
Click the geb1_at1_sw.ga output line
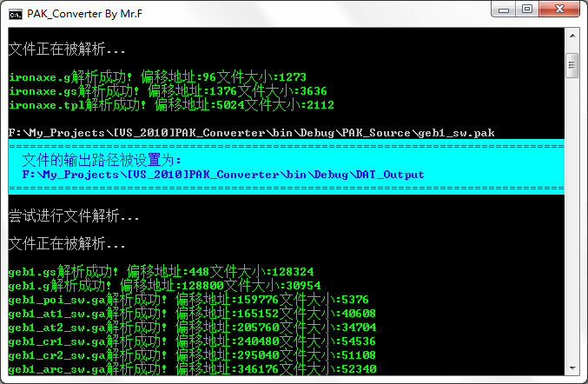[x=192, y=313]
